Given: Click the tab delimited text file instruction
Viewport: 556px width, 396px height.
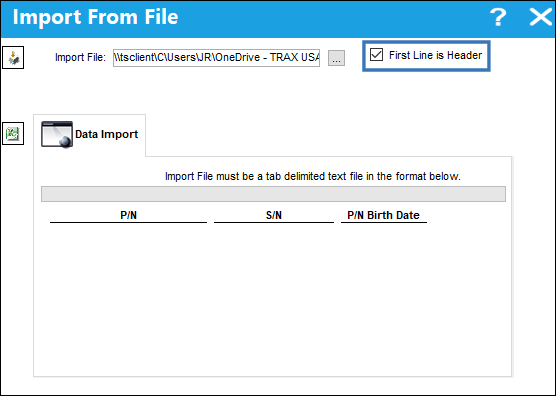Looking at the screenshot, I should tap(313, 176).
